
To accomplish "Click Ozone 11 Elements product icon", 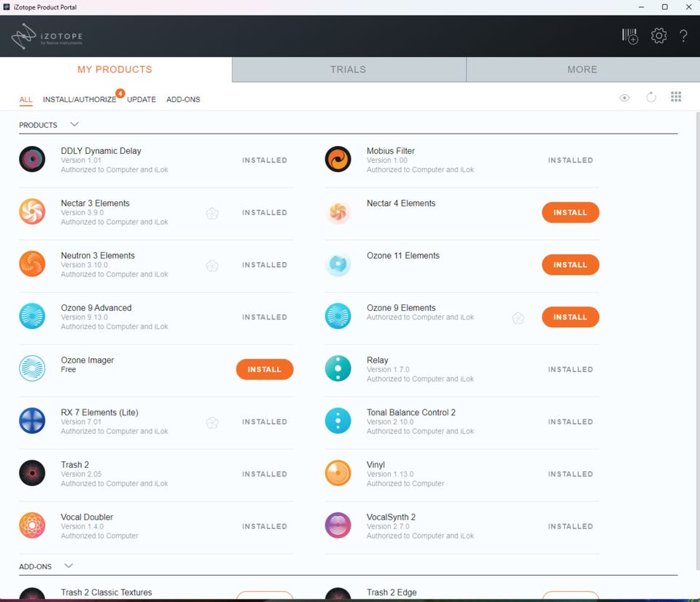I will [338, 263].
